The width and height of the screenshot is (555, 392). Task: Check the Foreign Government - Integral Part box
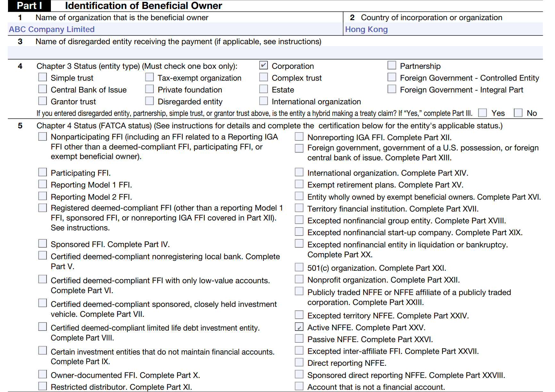[392, 89]
